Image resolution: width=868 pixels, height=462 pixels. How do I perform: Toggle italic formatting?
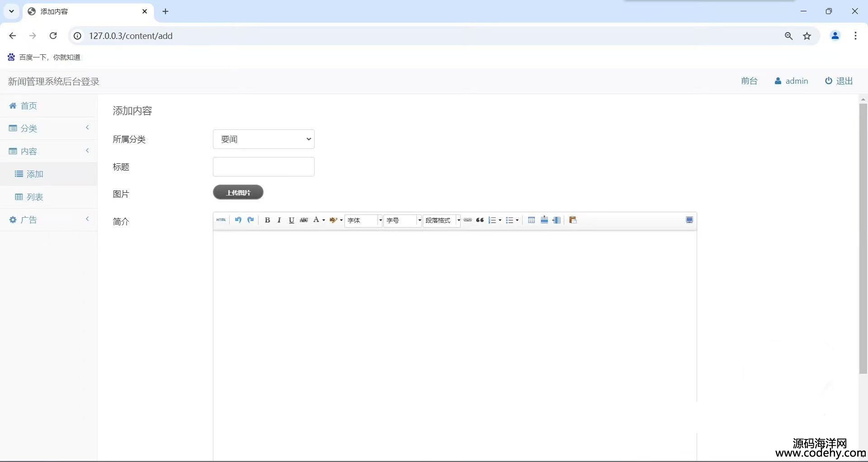(279, 220)
